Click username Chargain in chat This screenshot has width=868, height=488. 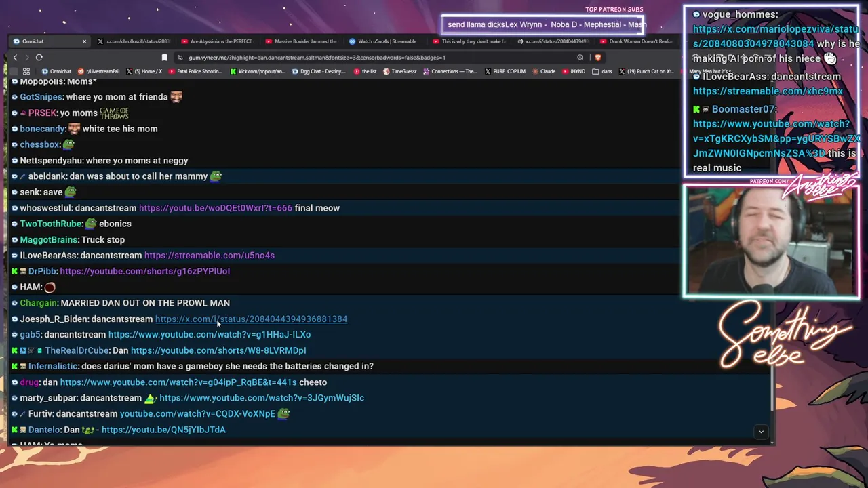coord(39,303)
